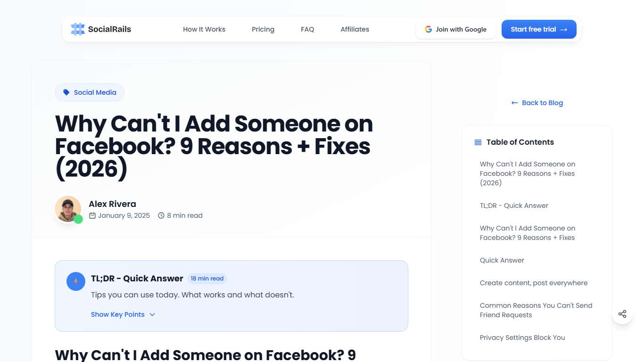Open the Pricing menu item
The width and height of the screenshot is (644, 362).
[x=263, y=29]
